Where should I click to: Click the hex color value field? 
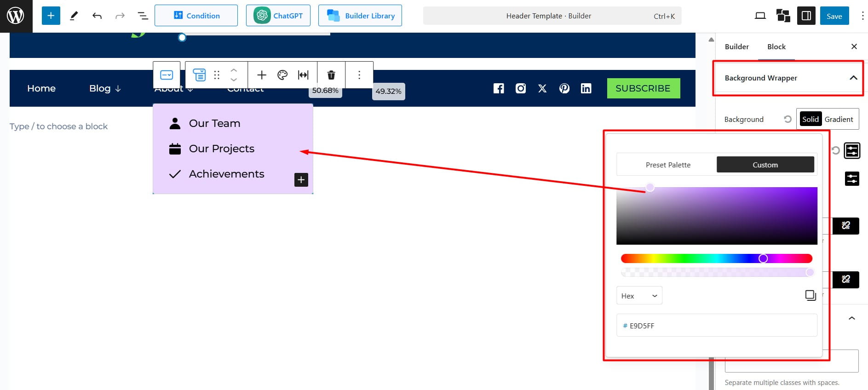(x=716, y=326)
